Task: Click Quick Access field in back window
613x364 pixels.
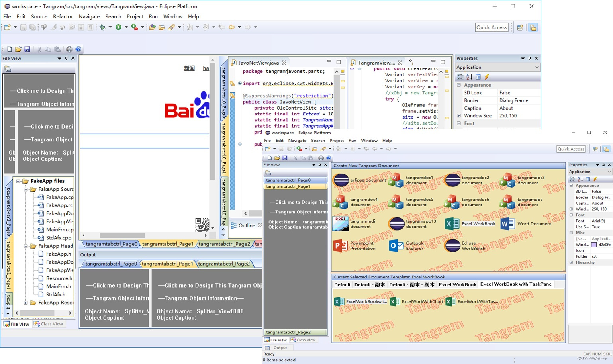Action: pyautogui.click(x=492, y=27)
